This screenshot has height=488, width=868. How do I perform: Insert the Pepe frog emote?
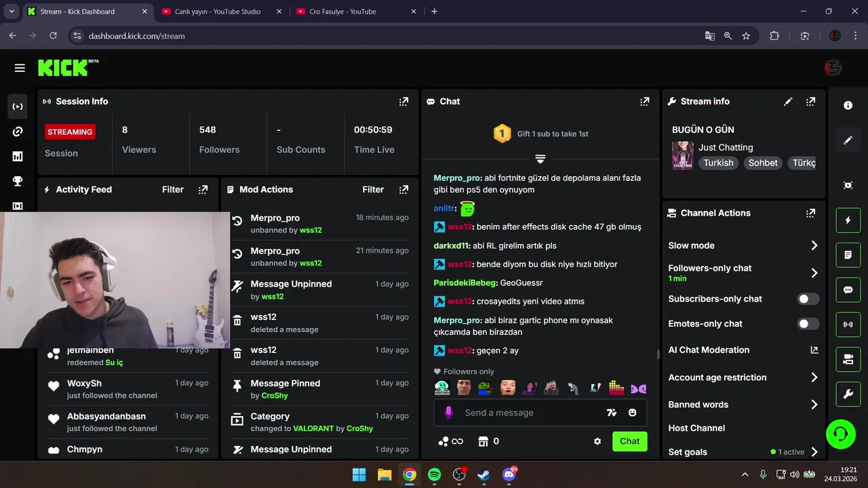pyautogui.click(x=484, y=388)
